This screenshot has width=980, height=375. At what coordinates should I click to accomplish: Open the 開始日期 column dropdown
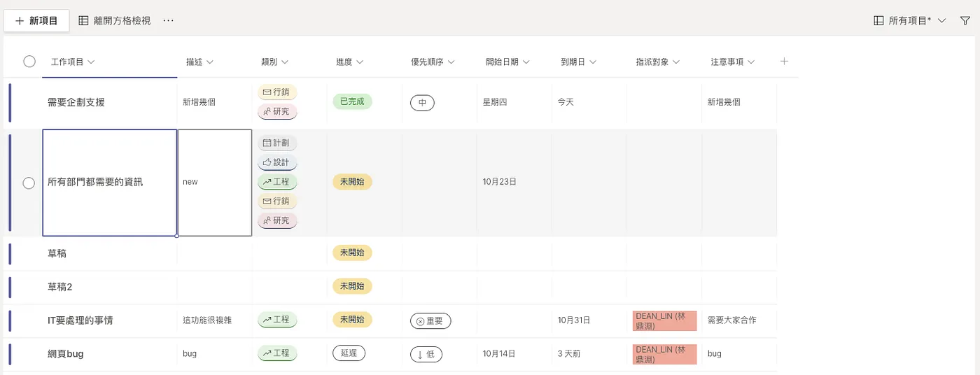tap(507, 62)
